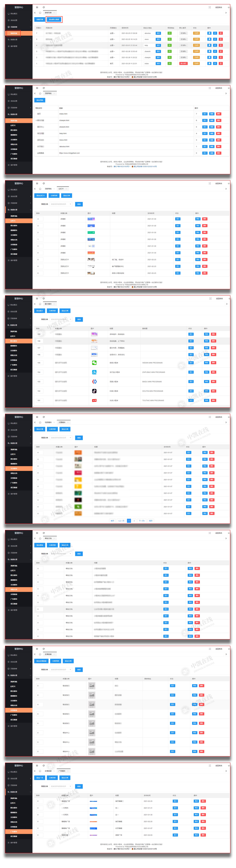This screenshot has width=236, height=868.
Task: Select 留言数据 sidebar item in 幻灯片 panel
Action: tap(19, 254)
